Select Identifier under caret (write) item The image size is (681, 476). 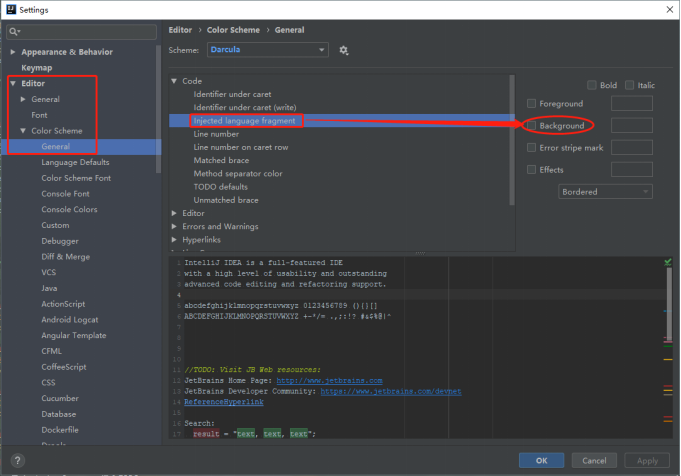[x=245, y=107]
